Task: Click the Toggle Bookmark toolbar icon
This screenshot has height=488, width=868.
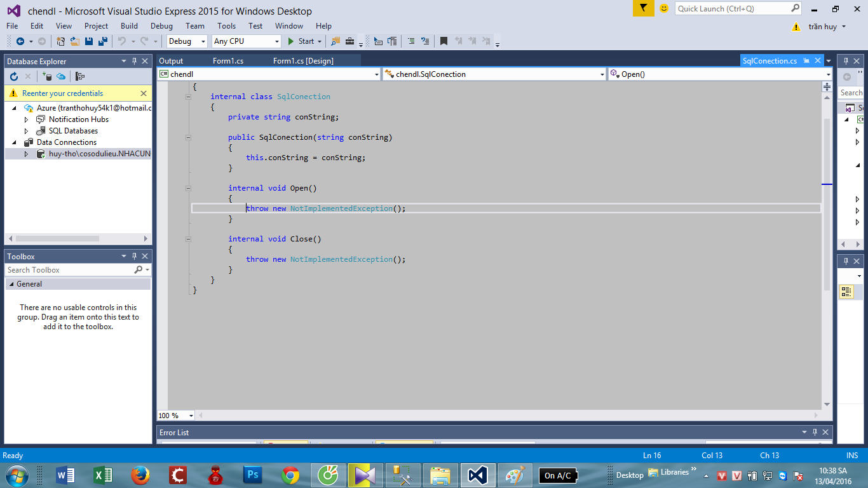Action: 444,41
